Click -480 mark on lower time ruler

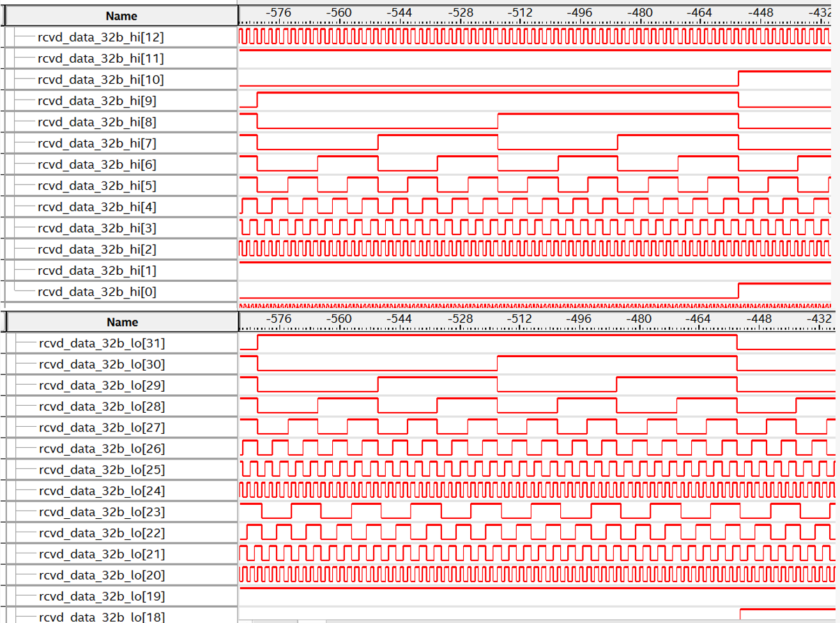tap(639, 318)
